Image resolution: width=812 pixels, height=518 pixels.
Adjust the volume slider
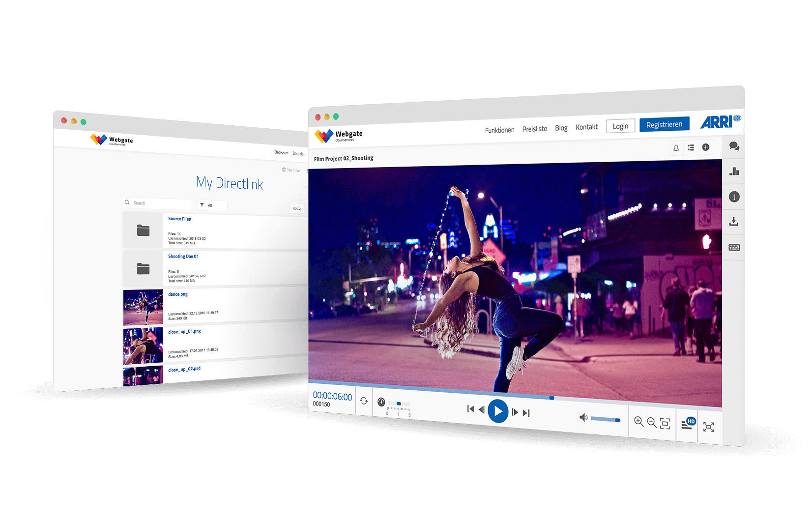point(605,420)
